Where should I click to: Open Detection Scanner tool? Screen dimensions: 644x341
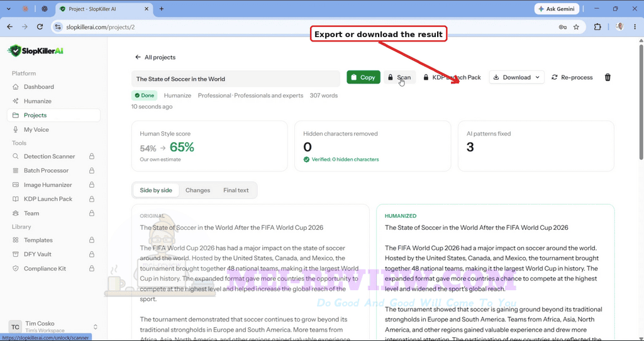(x=49, y=156)
